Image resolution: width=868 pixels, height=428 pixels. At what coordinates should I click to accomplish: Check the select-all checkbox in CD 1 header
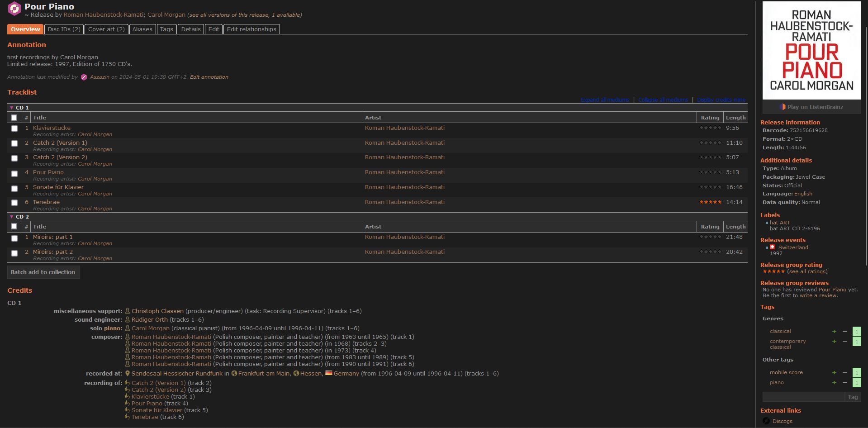(14, 118)
